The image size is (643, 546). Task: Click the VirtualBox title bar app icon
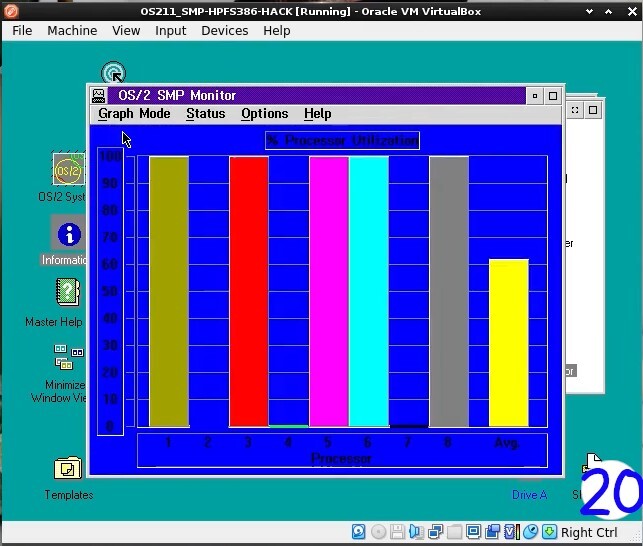pyautogui.click(x=11, y=11)
